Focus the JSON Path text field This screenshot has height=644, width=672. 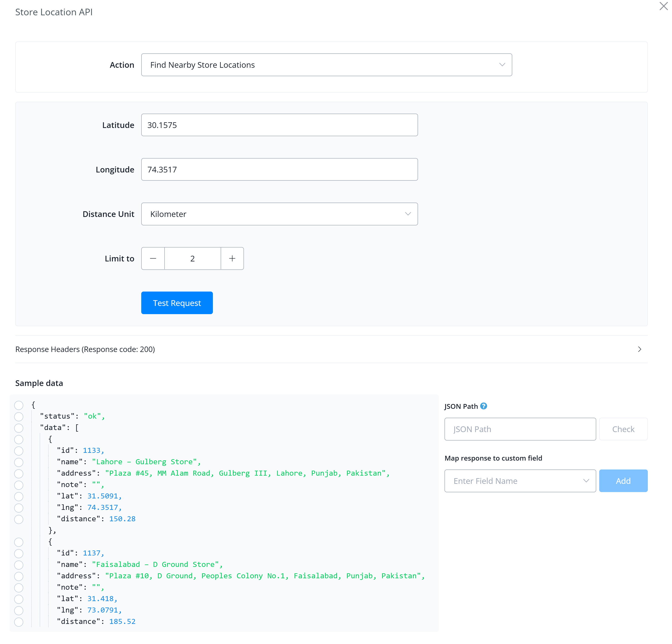[520, 429]
